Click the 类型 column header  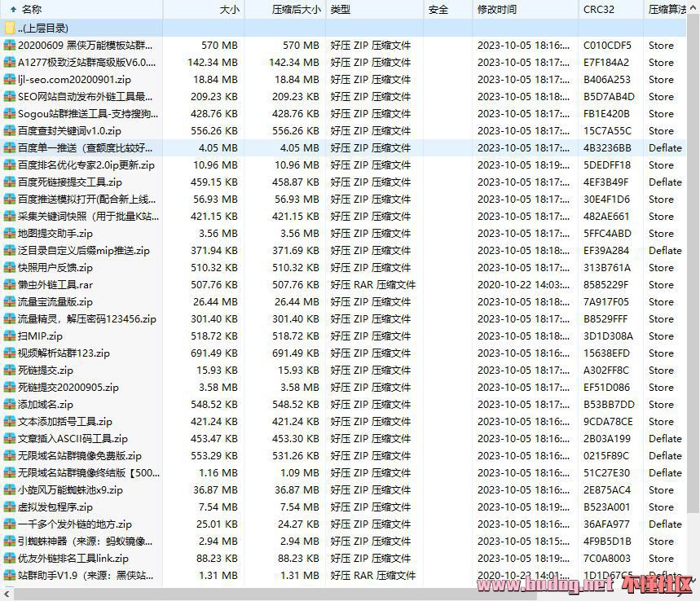coord(341,10)
